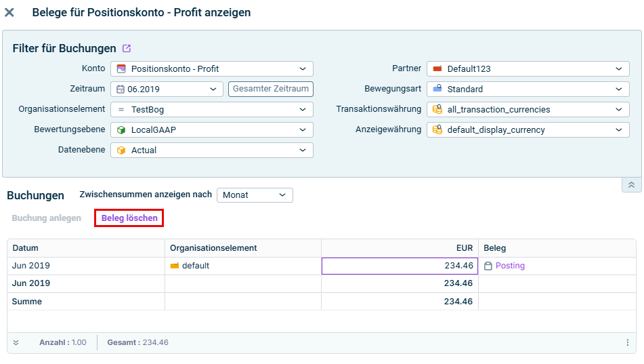Collapse the filter panel with double-chevron button
644x364 pixels.
(x=631, y=185)
